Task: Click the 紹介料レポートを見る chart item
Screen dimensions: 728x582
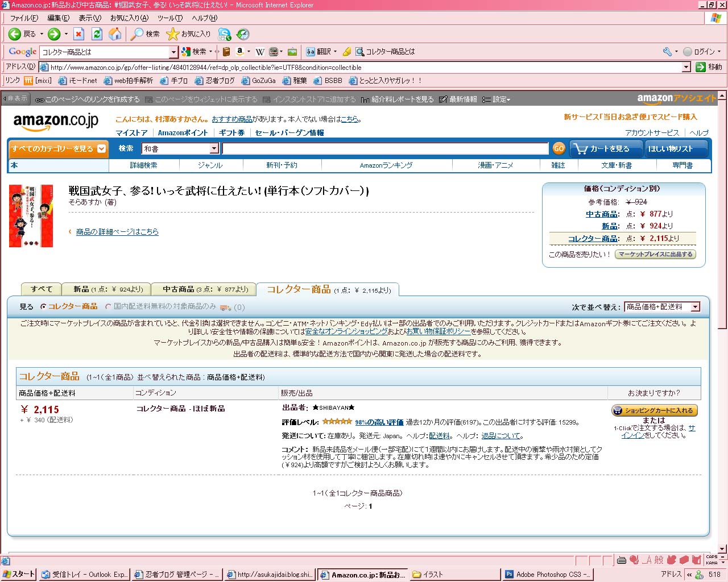Action: pos(398,99)
